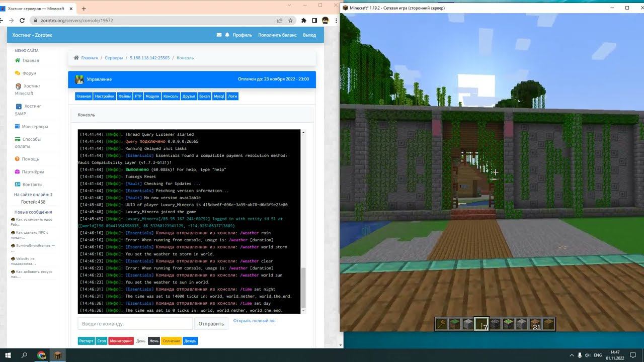Click the Пополнить баланс link
The width and height of the screenshot is (644, 362).
[x=277, y=35]
